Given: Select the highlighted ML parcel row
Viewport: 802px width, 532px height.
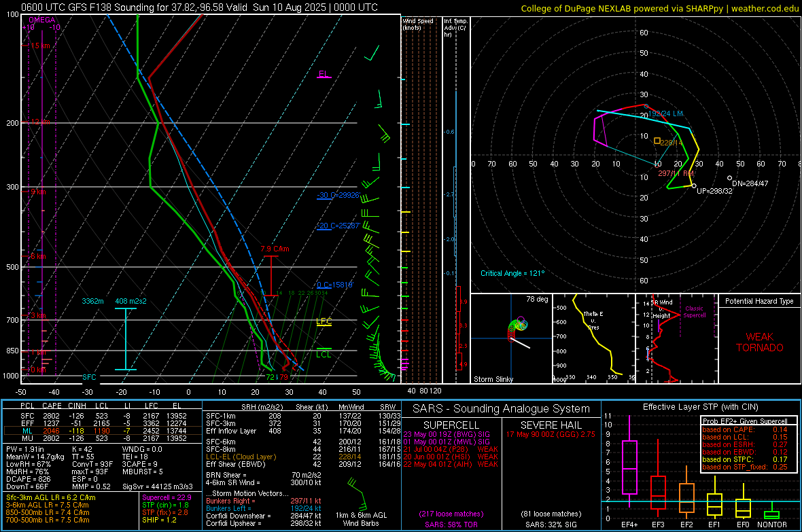Looking at the screenshot, I should coord(103,431).
